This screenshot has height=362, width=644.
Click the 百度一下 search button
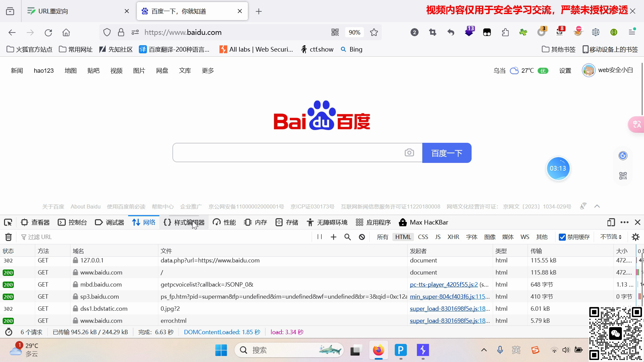point(447,153)
